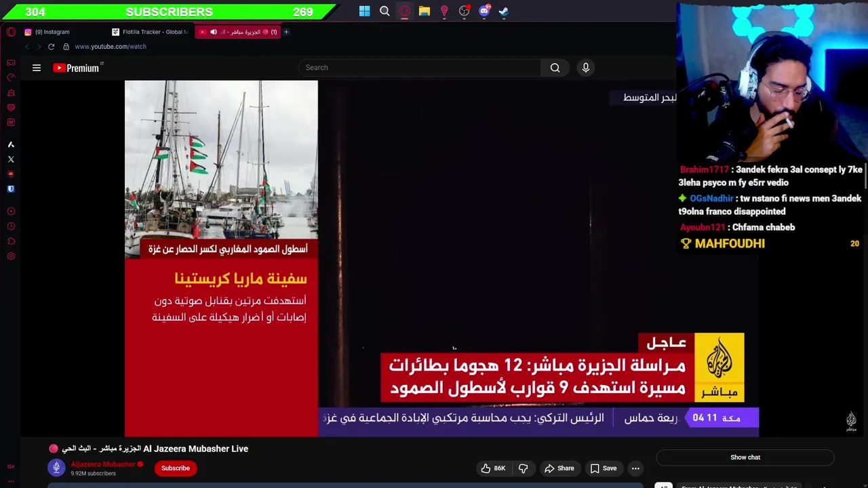Click the site security lock icon

pos(66,47)
